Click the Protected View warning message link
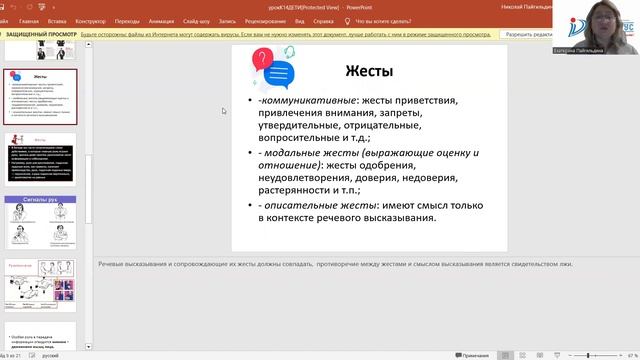This screenshot has width=640, height=360. point(286,35)
